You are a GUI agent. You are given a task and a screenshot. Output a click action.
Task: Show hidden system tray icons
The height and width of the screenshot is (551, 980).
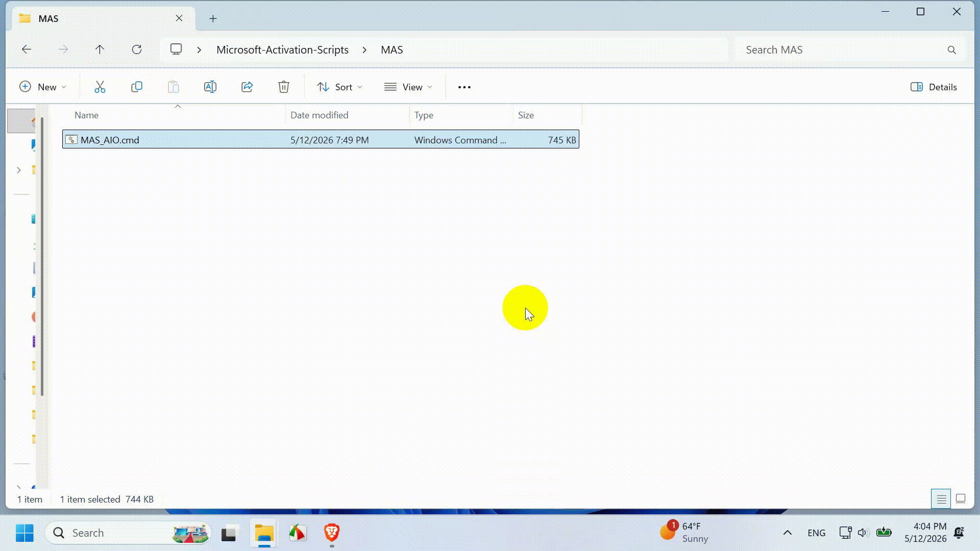[788, 533]
